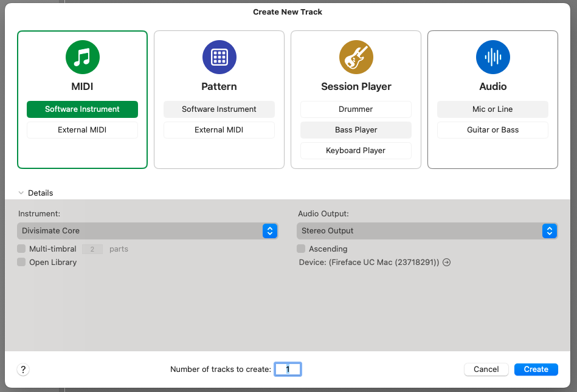
Task: Click the green MIDI music note icon
Action: pos(82,58)
